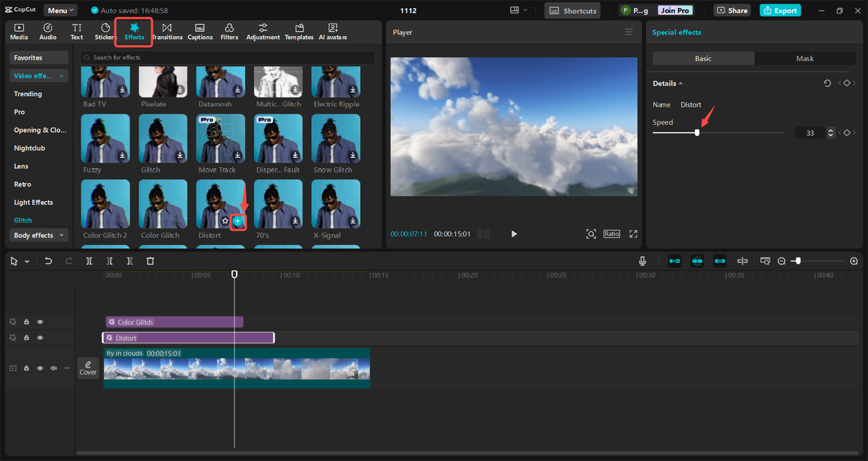Download the 70's effect
868x461 pixels.
[x=295, y=221]
